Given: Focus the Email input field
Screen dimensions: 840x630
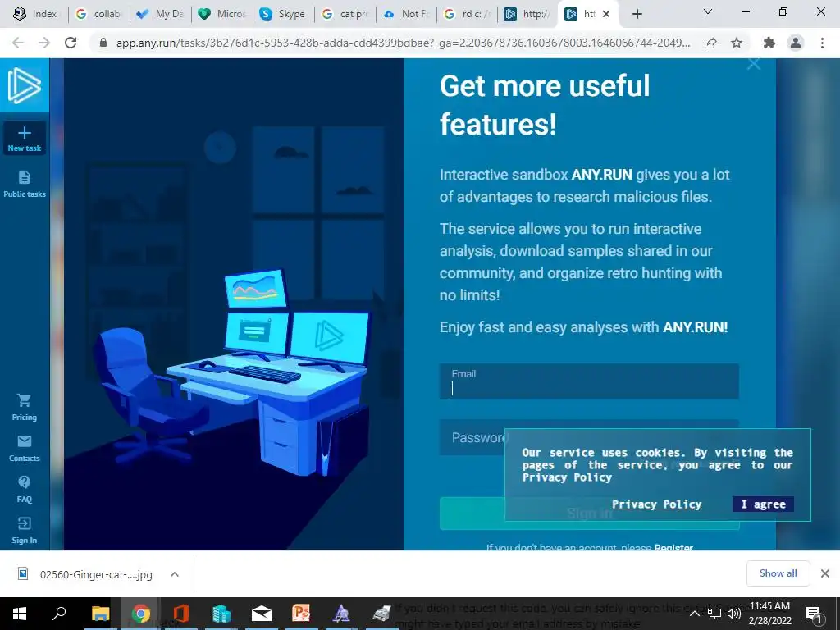Looking at the screenshot, I should [x=589, y=381].
